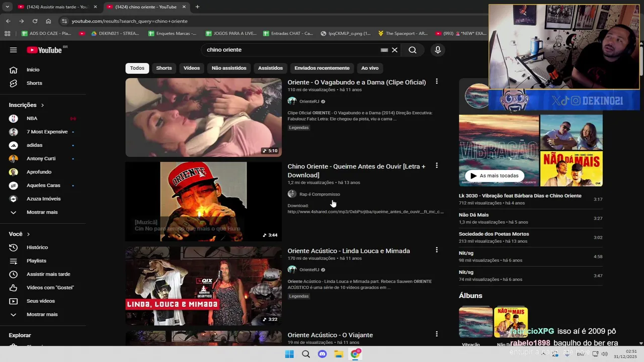The image size is (644, 362).
Task: Open tab search dropdown arrow
Action: coord(7,7)
